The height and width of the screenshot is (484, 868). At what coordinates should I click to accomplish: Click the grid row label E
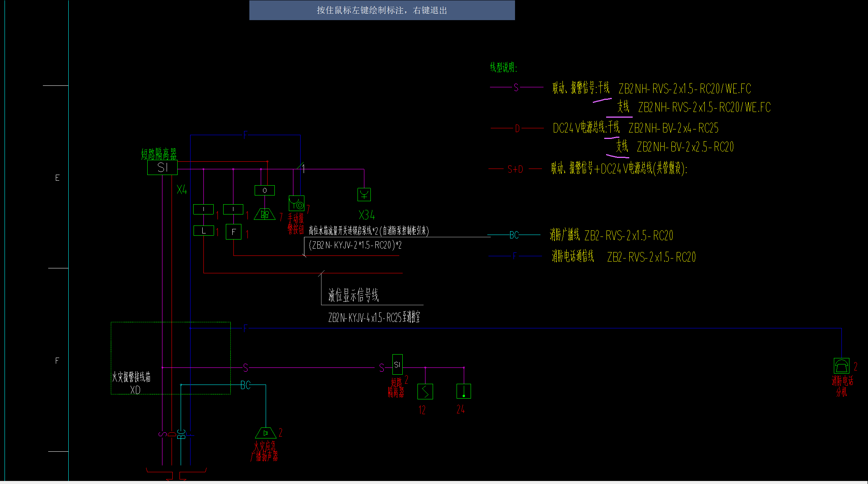coord(57,178)
